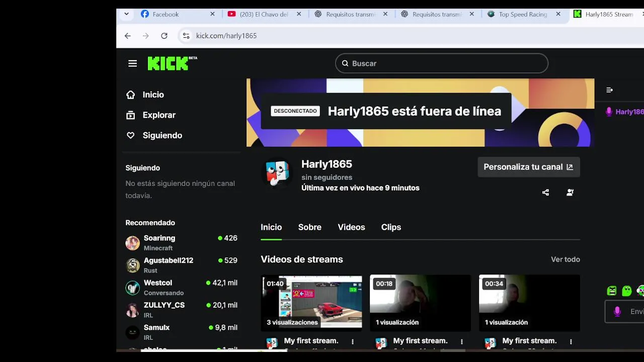The height and width of the screenshot is (362, 644).
Task: Close the Facebook tab
Action: (212, 14)
